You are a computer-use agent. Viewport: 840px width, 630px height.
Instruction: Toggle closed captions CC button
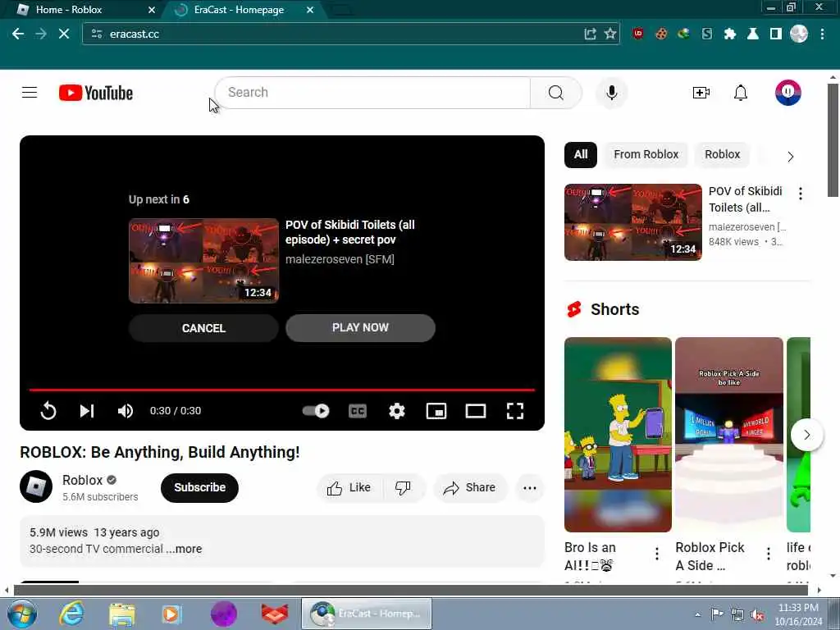tap(358, 411)
